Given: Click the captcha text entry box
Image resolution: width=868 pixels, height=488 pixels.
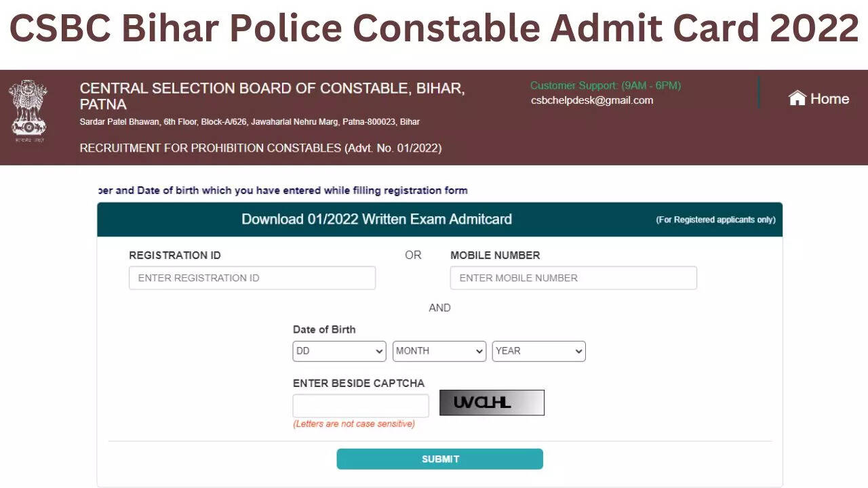Looking at the screenshot, I should 361,405.
